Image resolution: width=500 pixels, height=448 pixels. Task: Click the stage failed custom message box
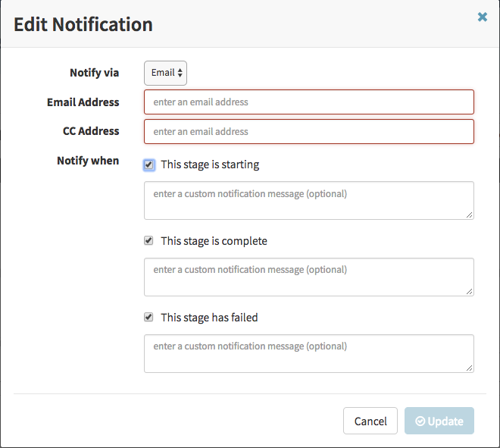point(309,353)
